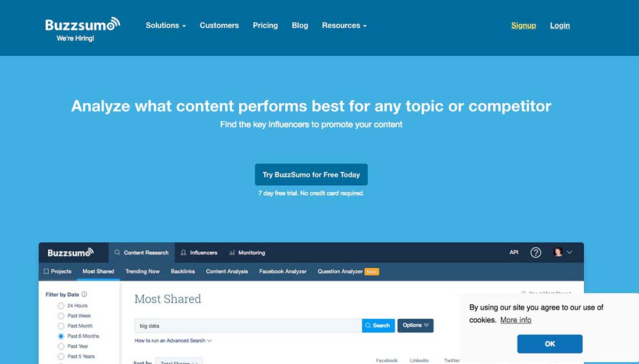Switch to the Monitoring tab
This screenshot has width=639, height=364.
(247, 253)
